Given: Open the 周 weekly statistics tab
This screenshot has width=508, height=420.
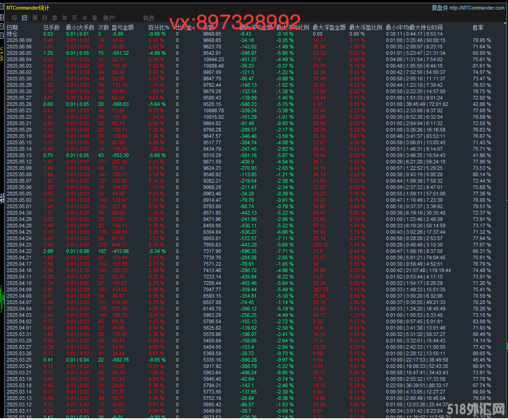Looking at the screenshot, I should (x=35, y=18).
